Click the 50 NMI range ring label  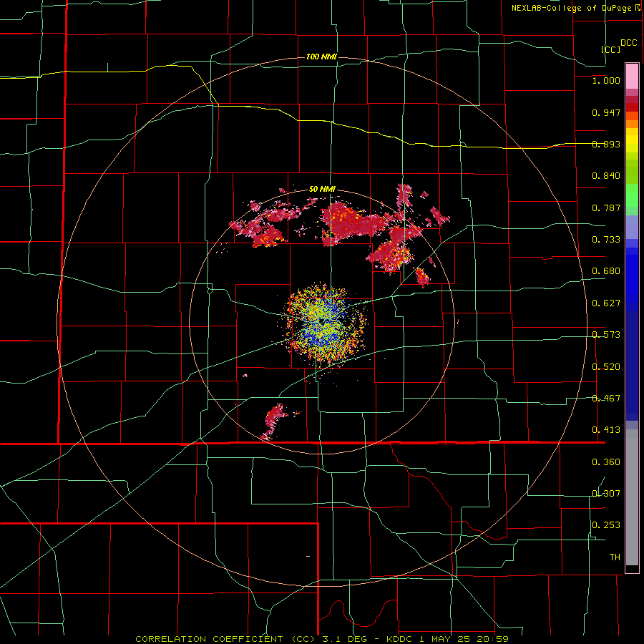click(322, 190)
